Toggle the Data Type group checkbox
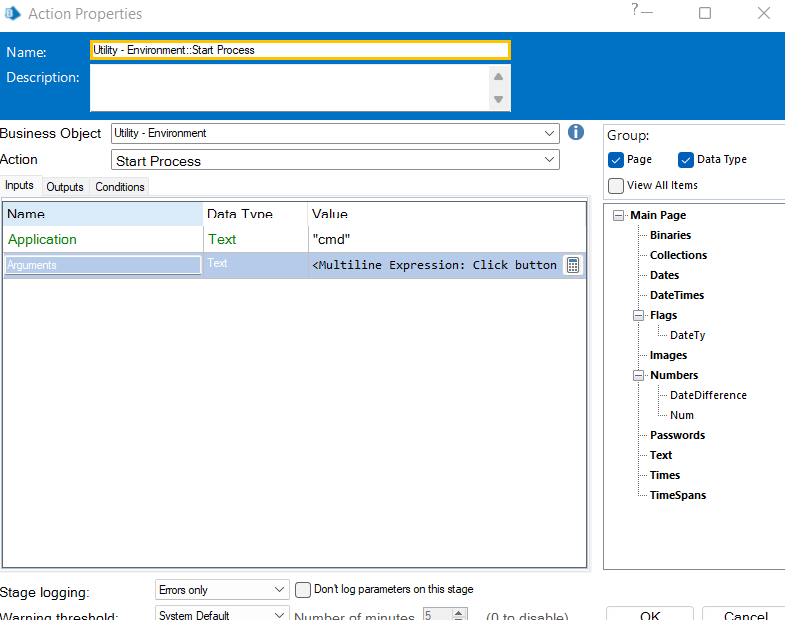Viewport: 785px width, 620px height. pos(686,160)
